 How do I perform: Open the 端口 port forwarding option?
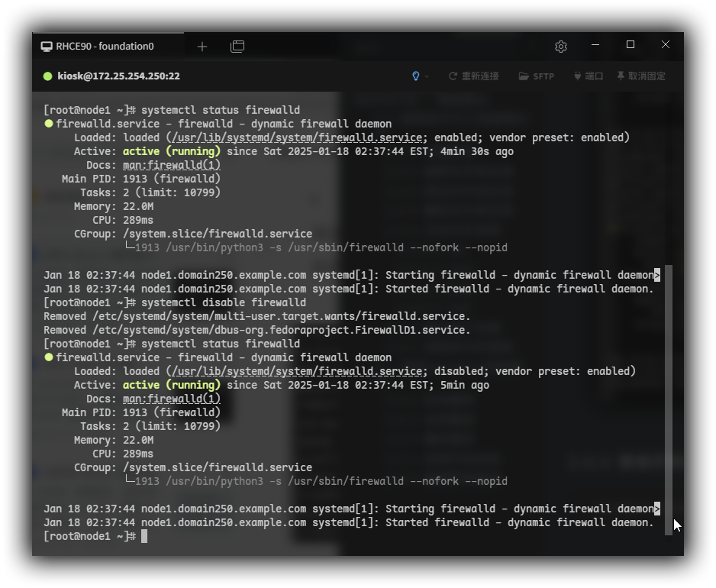tap(588, 76)
